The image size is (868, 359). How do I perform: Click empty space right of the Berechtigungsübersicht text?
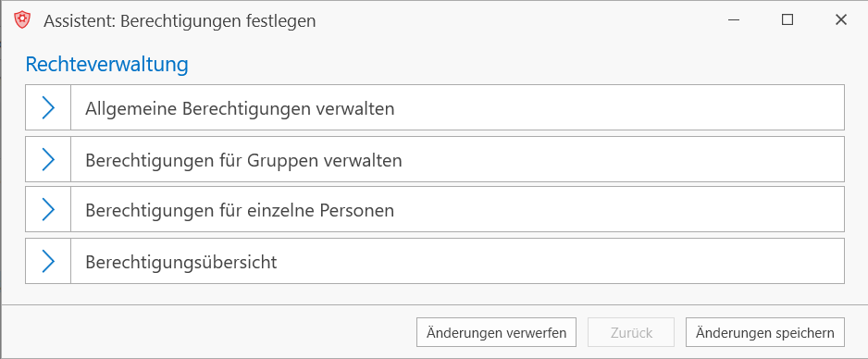point(559,261)
